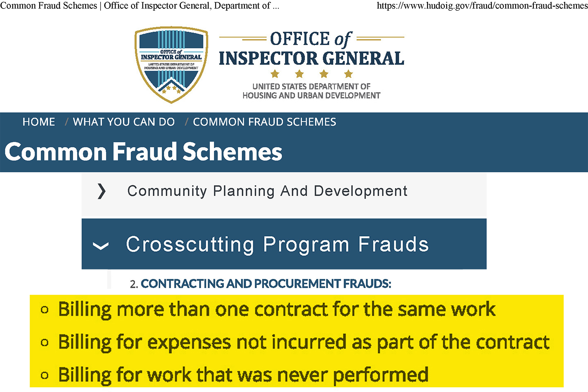The width and height of the screenshot is (588, 392).
Task: Click bullet marker before 'Billing more than'
Action: click(45, 310)
